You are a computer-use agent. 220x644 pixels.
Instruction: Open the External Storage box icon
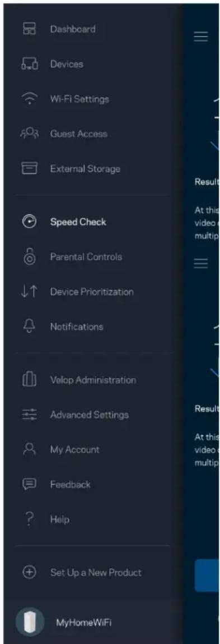pos(29,169)
